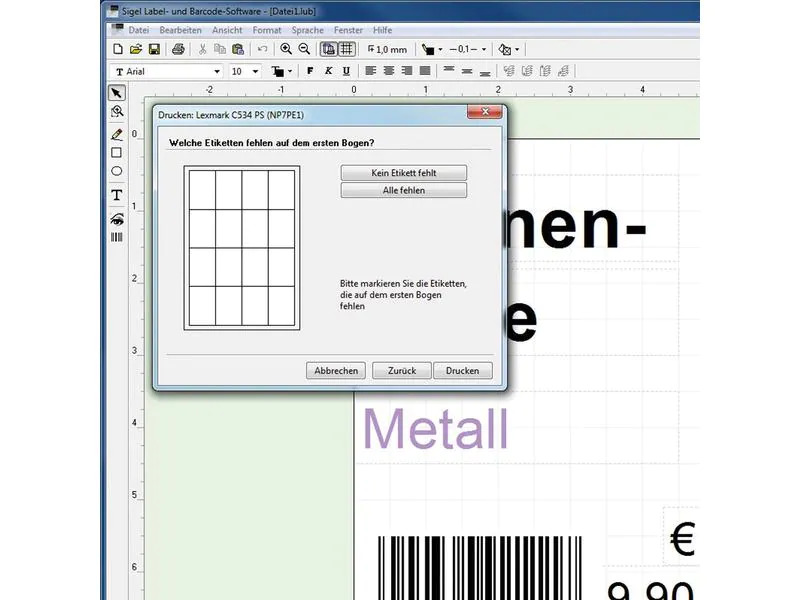The height and width of the screenshot is (600, 800).
Task: Open the Sprache menu
Action: [x=308, y=30]
